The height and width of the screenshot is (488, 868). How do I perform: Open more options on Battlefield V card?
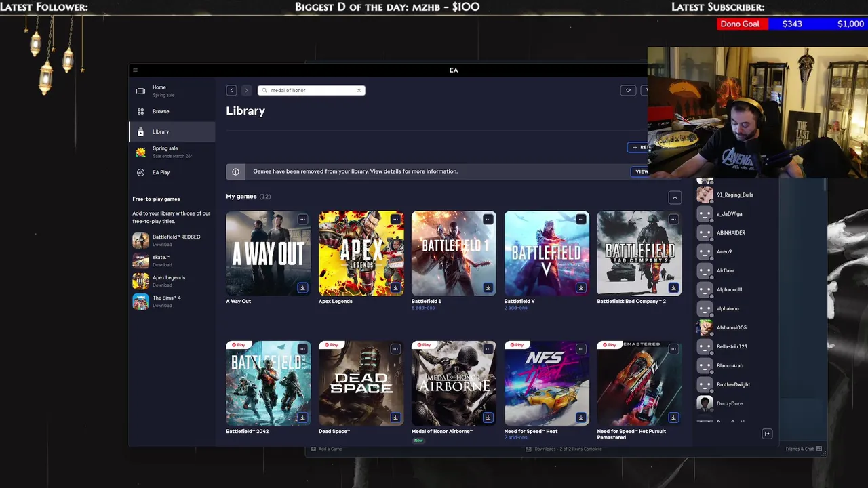580,219
